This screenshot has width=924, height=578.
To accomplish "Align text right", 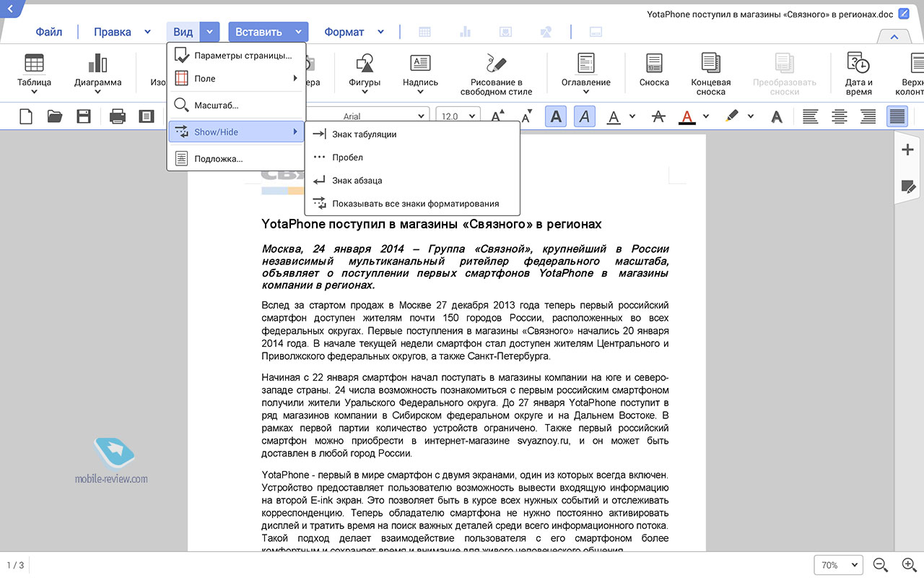I will tap(868, 116).
